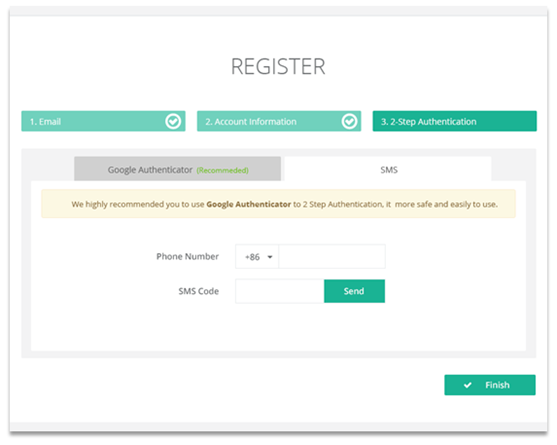Select step 3 2-Step Authentication

point(455,121)
